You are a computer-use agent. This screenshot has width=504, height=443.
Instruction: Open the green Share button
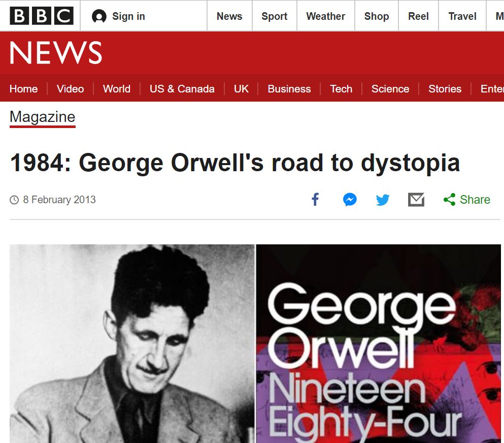point(467,200)
